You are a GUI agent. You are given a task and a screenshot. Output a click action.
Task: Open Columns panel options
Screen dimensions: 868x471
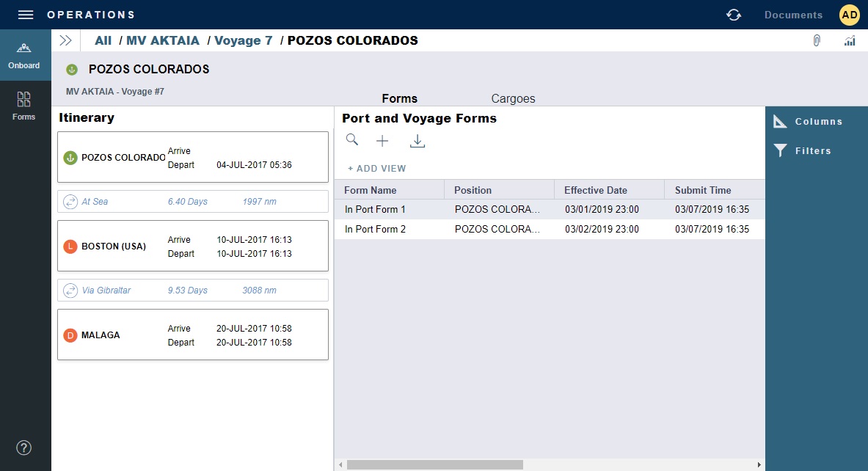pyautogui.click(x=812, y=121)
